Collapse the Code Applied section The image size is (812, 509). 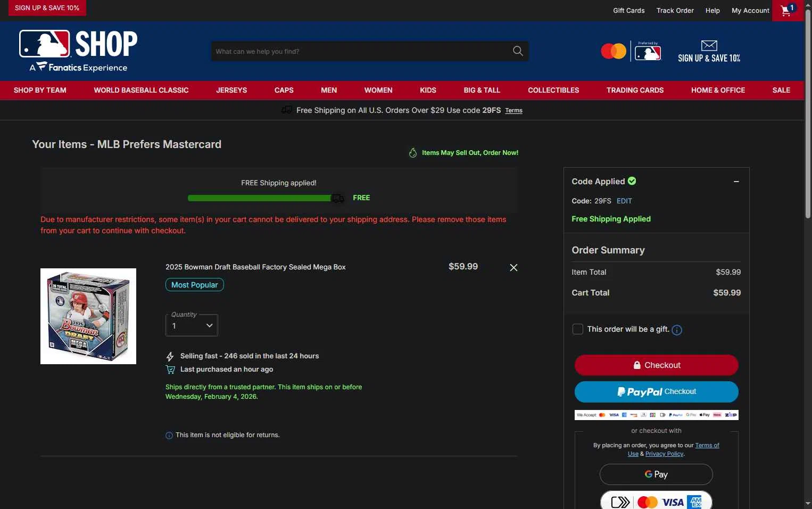click(x=736, y=182)
